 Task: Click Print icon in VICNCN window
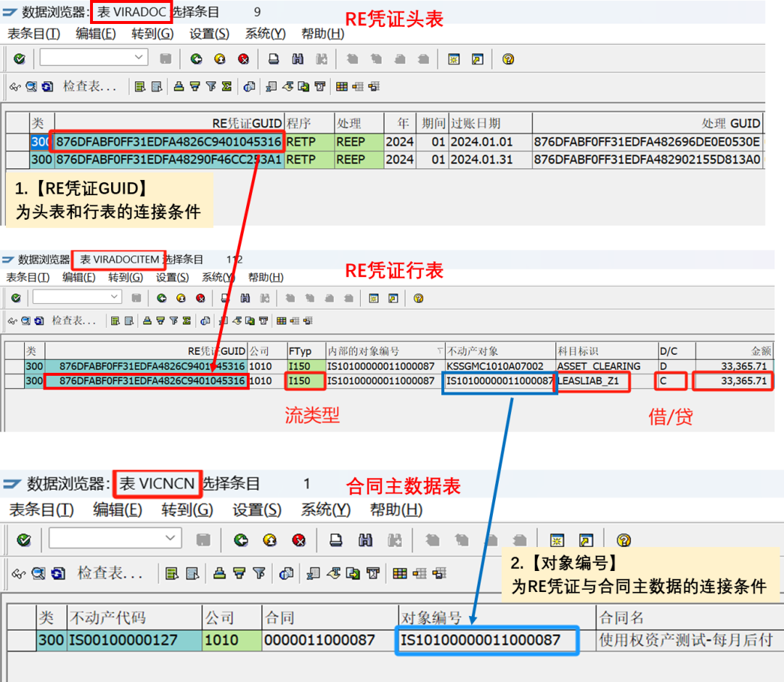pos(336,540)
